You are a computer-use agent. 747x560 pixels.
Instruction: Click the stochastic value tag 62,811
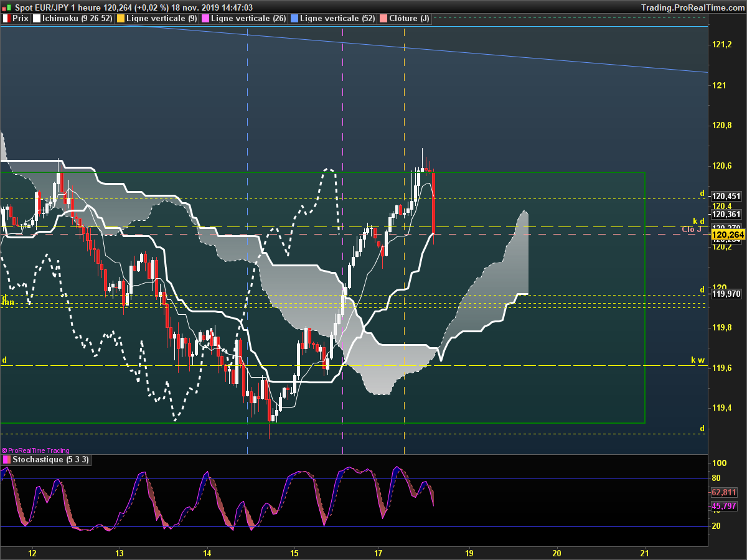pos(724,492)
